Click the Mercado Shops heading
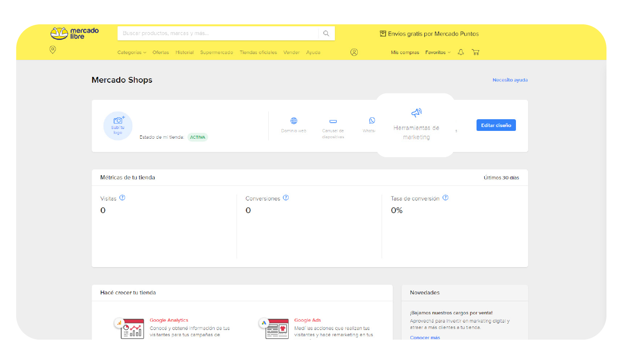This screenshot has height=364, width=624. [x=122, y=80]
